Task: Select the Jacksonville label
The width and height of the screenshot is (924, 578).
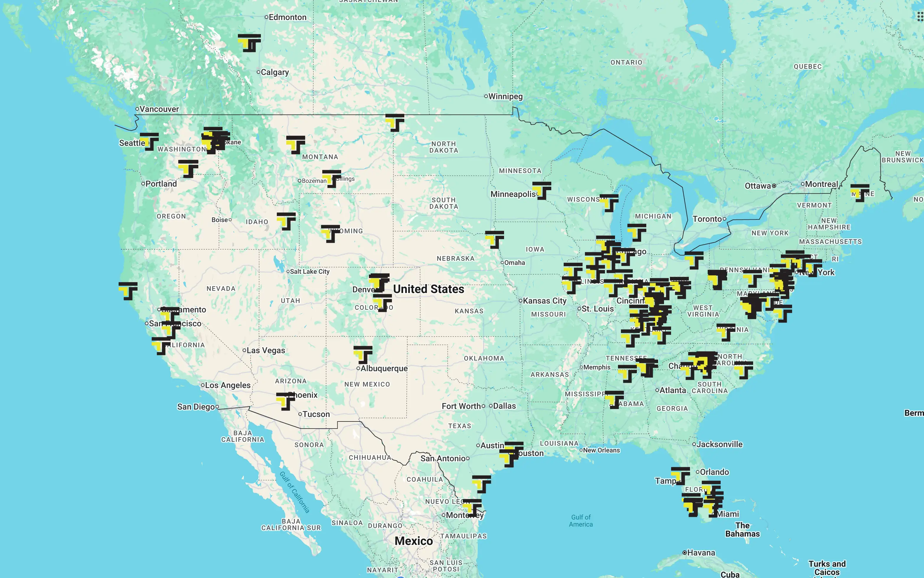Action: tap(719, 444)
